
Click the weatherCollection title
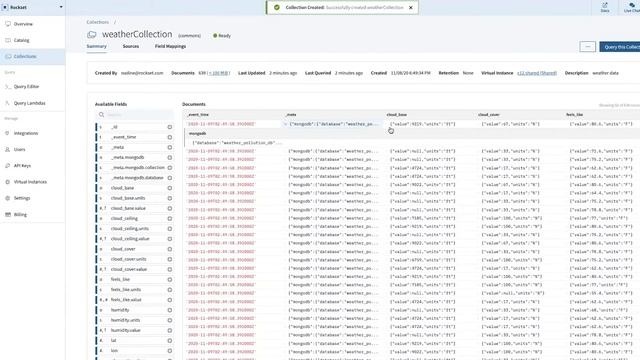click(x=137, y=34)
